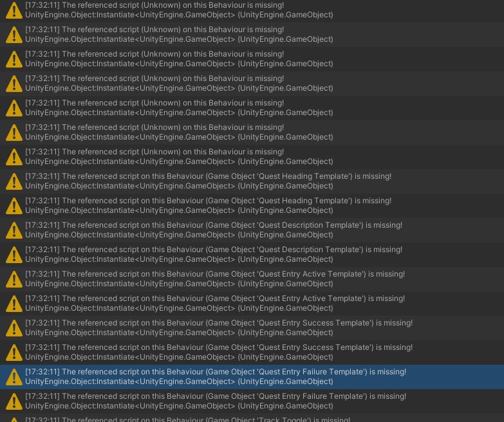
Task: Select the second 'Quest Description Template' warning
Action: point(252,254)
